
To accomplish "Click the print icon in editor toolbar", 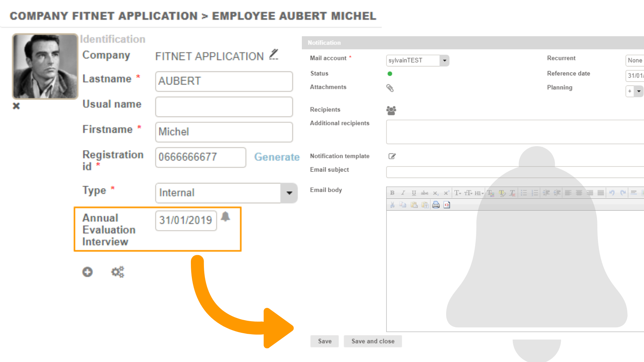I will coord(436,205).
